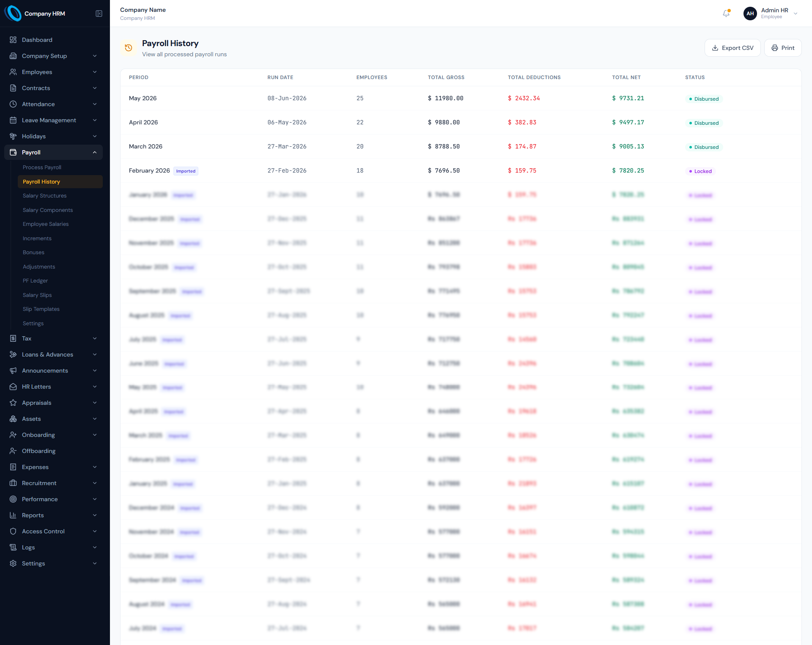Expand Contracts submenu chevron

(x=95, y=88)
